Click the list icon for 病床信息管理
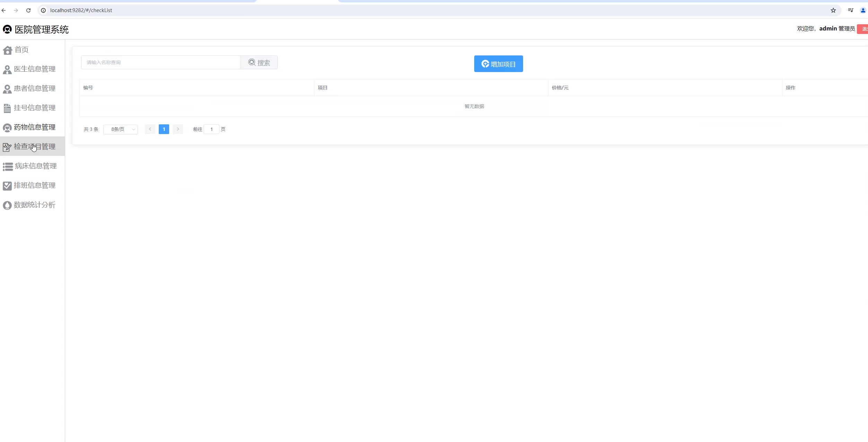This screenshot has height=442, width=868. click(x=8, y=167)
